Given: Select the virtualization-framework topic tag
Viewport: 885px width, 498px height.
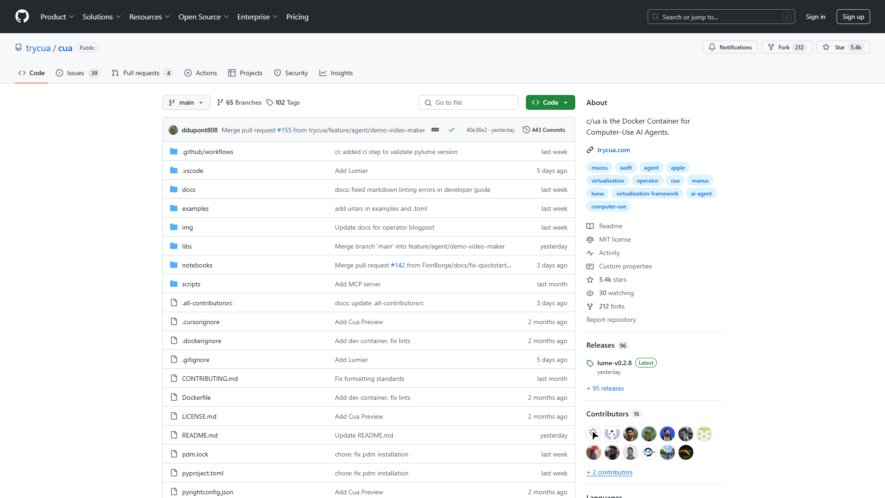Looking at the screenshot, I should tap(647, 194).
